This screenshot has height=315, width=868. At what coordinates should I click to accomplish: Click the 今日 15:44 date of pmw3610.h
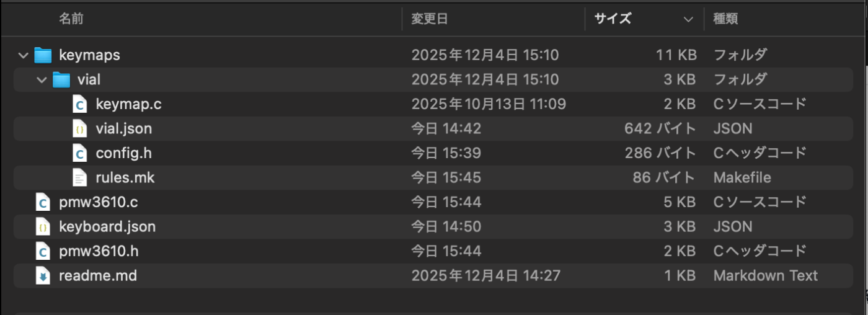point(446,251)
